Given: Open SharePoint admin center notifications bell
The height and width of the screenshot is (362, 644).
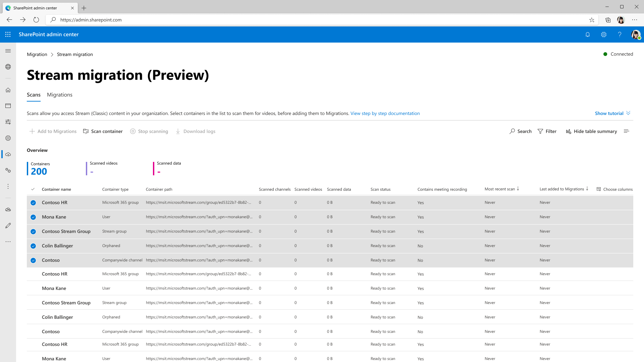Looking at the screenshot, I should pyautogui.click(x=587, y=35).
